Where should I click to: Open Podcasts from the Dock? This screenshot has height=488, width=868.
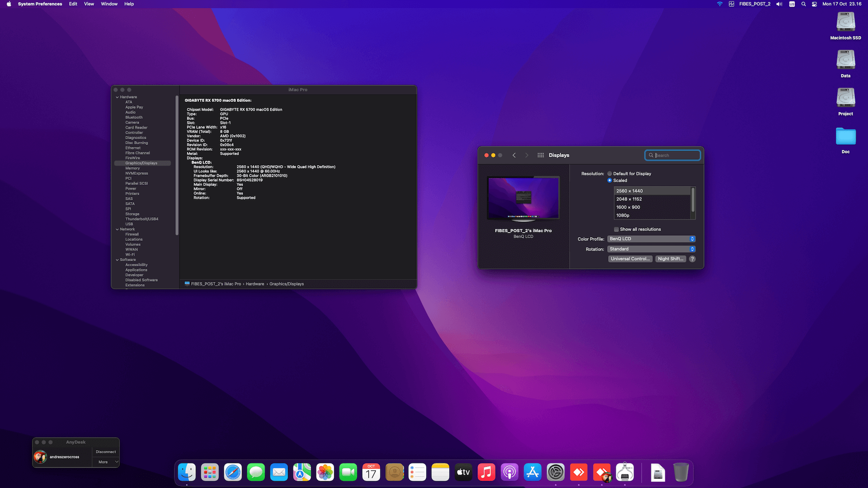pyautogui.click(x=509, y=473)
